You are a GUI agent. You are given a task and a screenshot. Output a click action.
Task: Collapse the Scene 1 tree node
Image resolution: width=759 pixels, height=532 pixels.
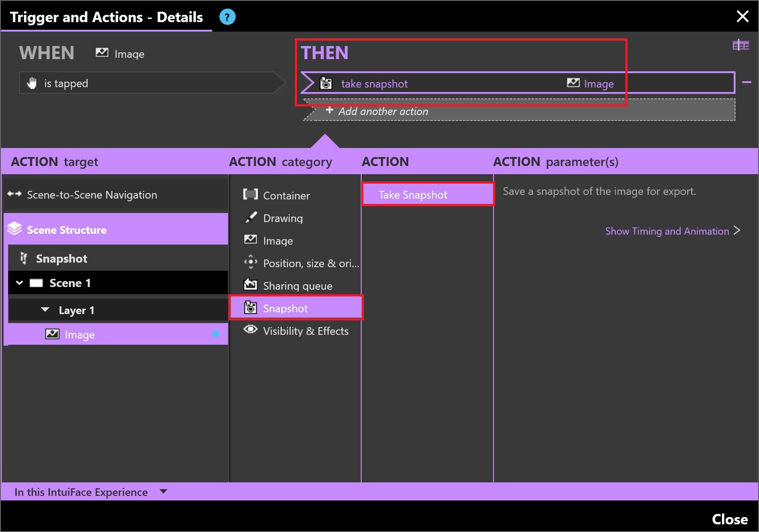click(19, 283)
